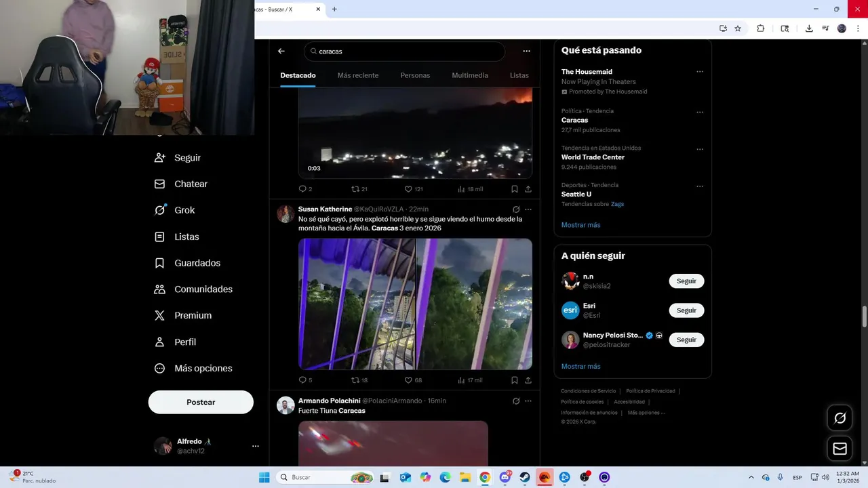Screen dimensions: 868x488
Task: Bookmark Susan Katherine's post
Action: pos(515,380)
